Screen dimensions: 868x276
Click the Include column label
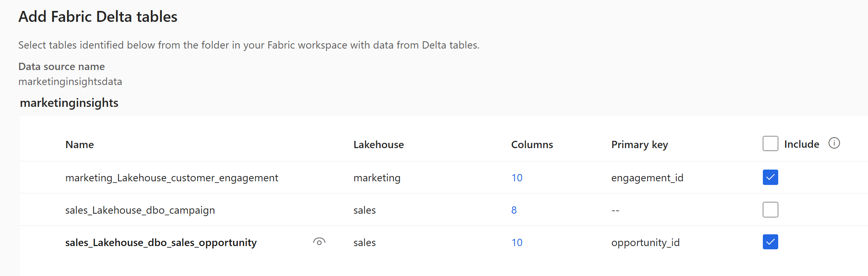coord(802,144)
